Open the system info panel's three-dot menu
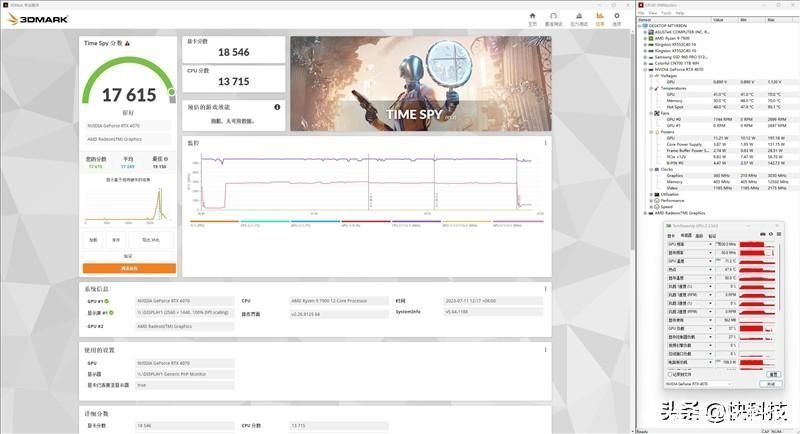Screen dimensions: 800x434 coord(545,289)
